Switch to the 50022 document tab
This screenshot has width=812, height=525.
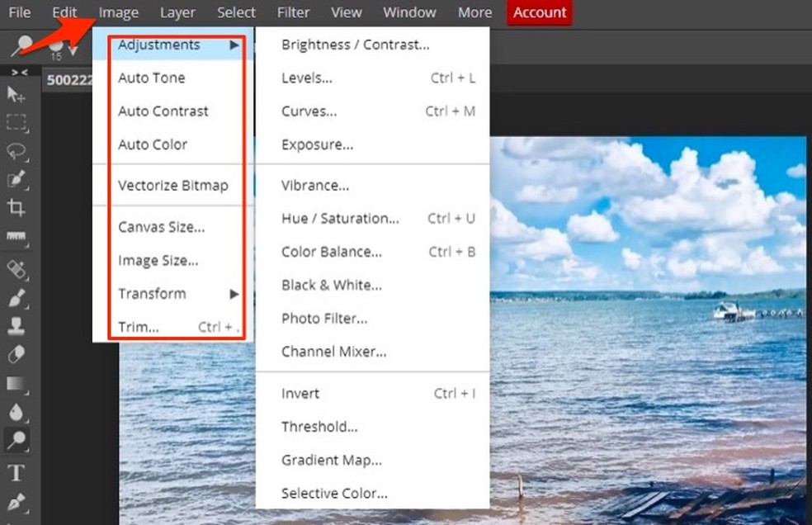click(x=68, y=79)
